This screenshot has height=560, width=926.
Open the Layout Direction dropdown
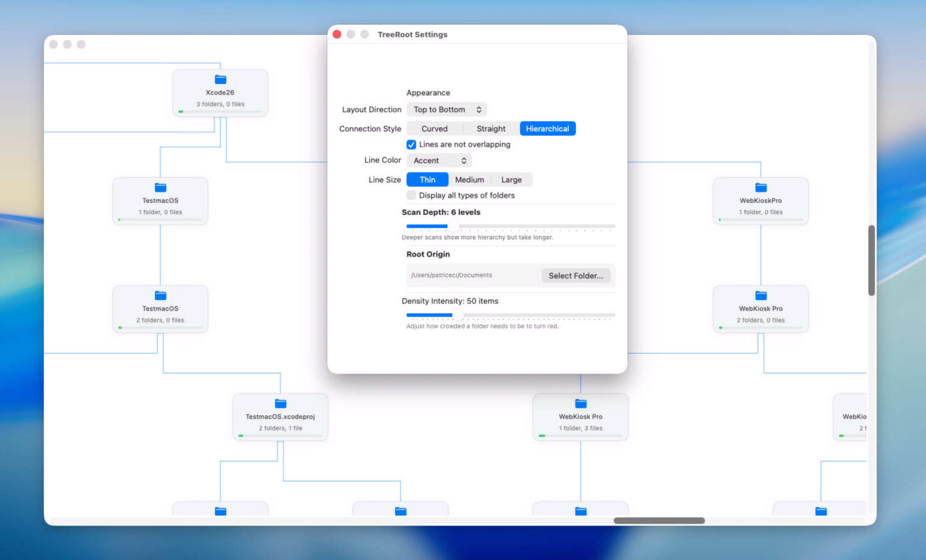(446, 110)
